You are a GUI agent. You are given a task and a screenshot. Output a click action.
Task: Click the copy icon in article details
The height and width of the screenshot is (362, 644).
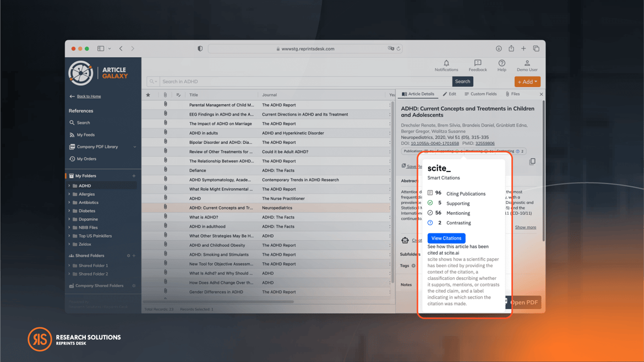pyautogui.click(x=532, y=162)
